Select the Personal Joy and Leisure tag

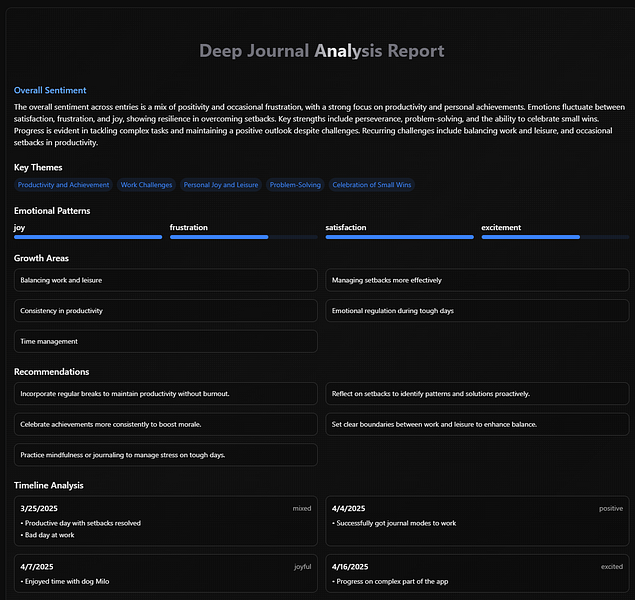coord(221,185)
